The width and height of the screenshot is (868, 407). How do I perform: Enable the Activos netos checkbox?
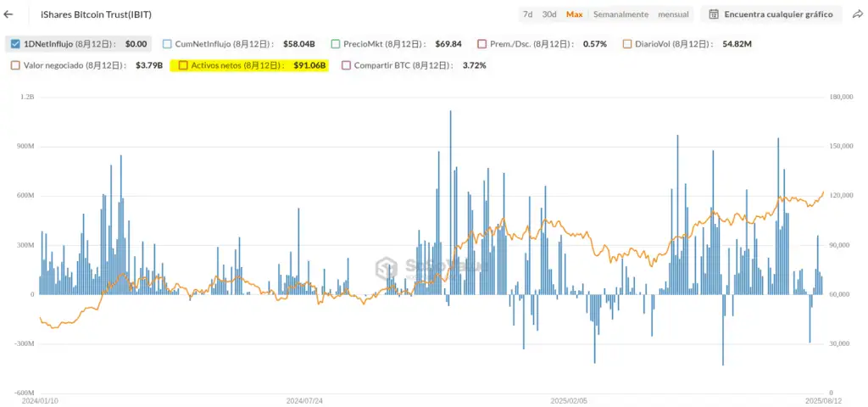click(183, 65)
